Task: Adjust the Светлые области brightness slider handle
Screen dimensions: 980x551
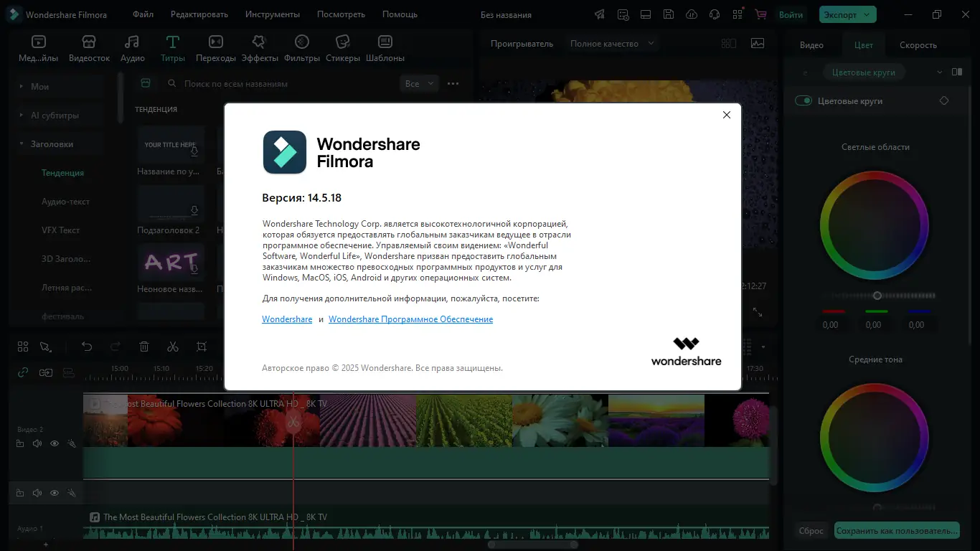Action: point(877,296)
